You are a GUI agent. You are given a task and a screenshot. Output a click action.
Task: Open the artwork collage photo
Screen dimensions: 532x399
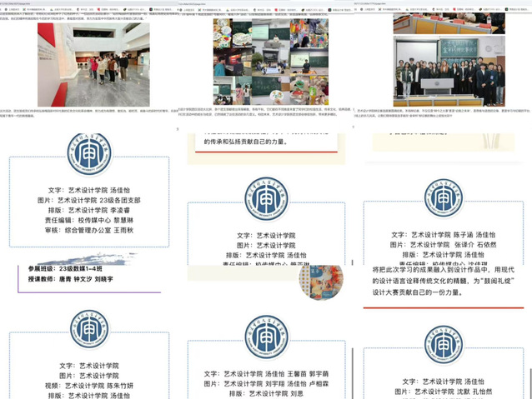[x=267, y=62]
